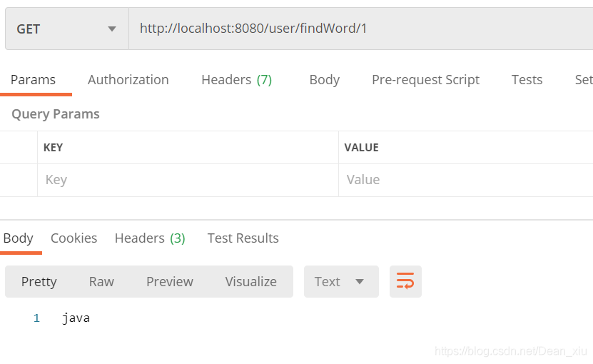Image resolution: width=593 pixels, height=364 pixels.
Task: Open the GET method dropdown
Action: [67, 29]
